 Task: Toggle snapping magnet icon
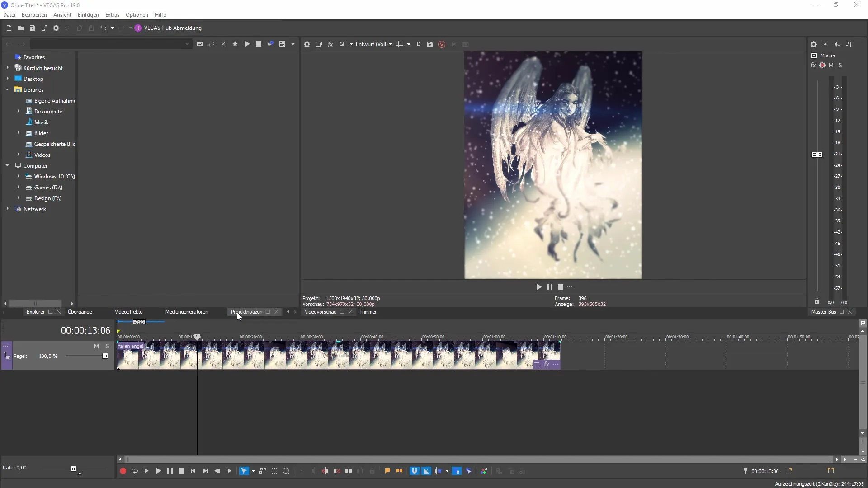415,471
